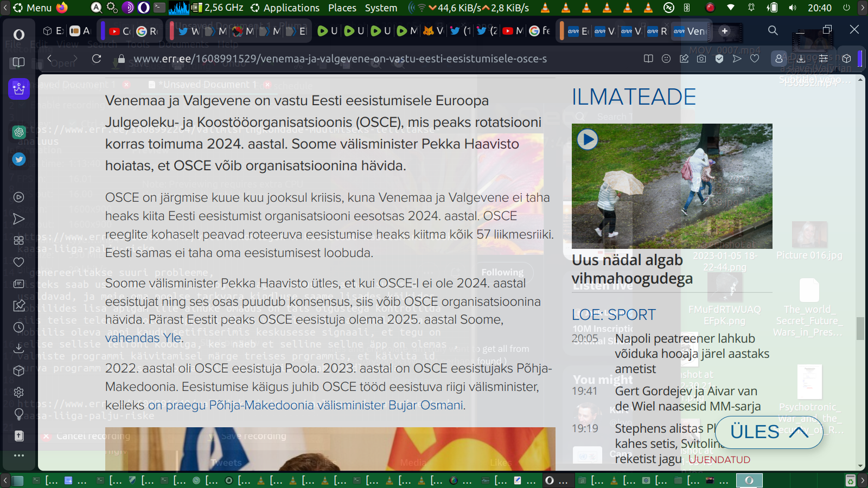Open personal news panel in sidebar
This screenshot has height=488, width=868.
19,284
